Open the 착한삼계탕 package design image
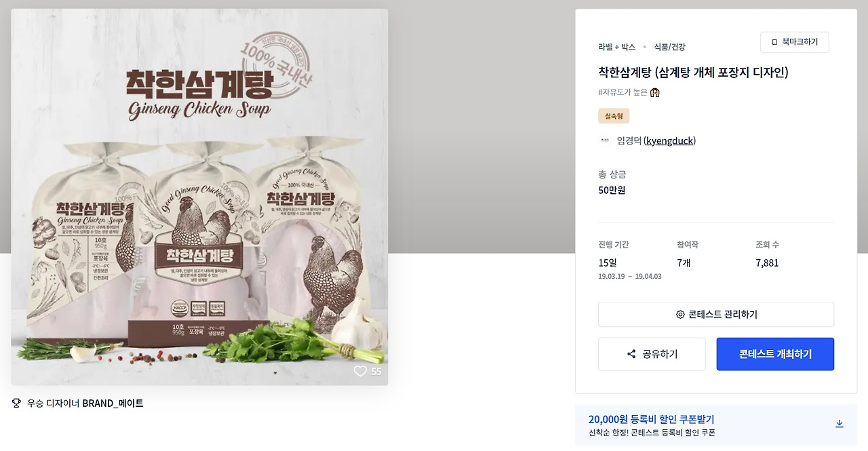The width and height of the screenshot is (868, 451). coord(199,197)
